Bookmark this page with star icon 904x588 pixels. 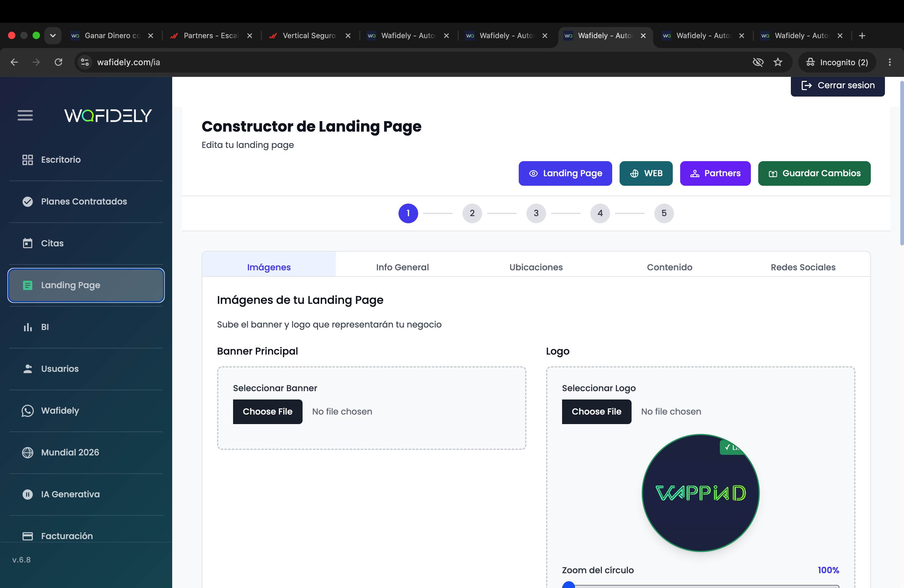(x=778, y=62)
